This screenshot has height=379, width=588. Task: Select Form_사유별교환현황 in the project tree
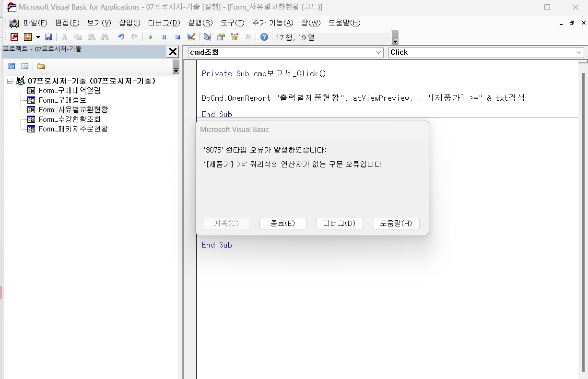pyautogui.click(x=73, y=109)
